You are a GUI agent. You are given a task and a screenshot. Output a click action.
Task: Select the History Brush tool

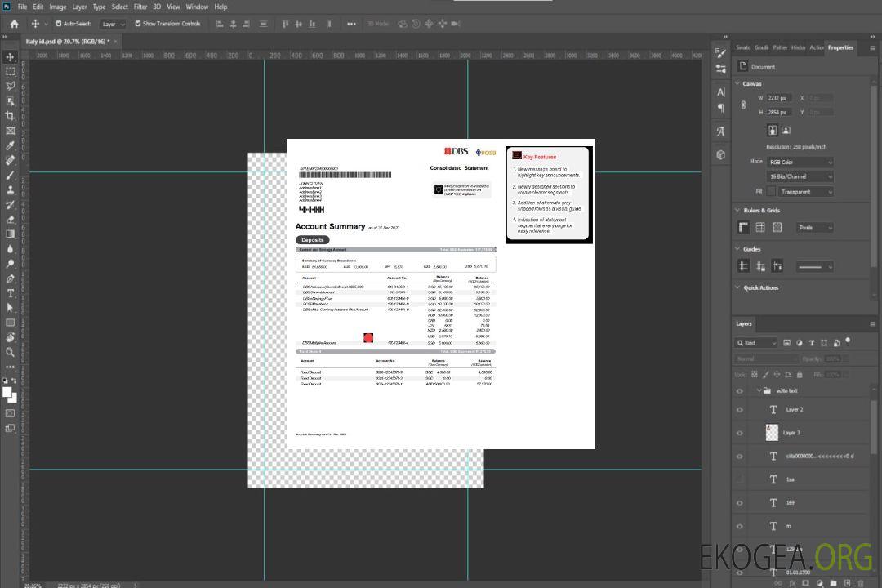10,205
